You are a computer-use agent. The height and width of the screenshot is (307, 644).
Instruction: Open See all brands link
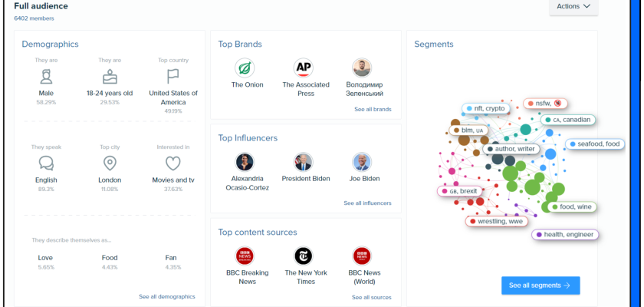coord(373,110)
